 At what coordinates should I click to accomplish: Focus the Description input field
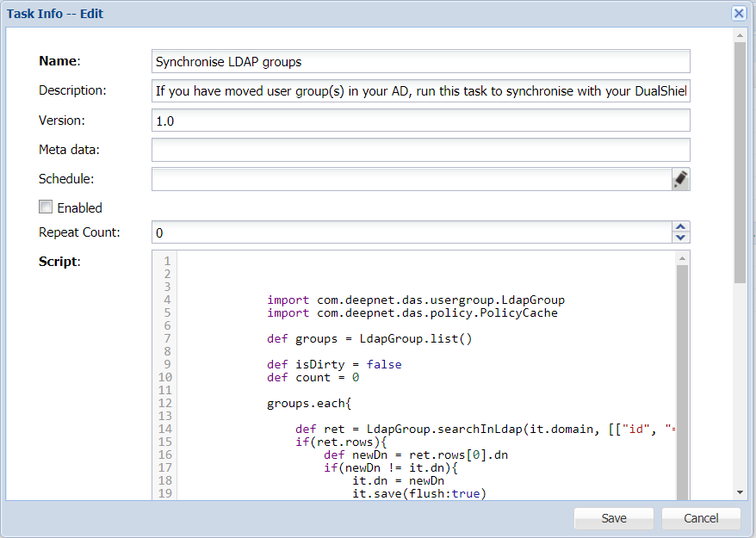[x=420, y=90]
